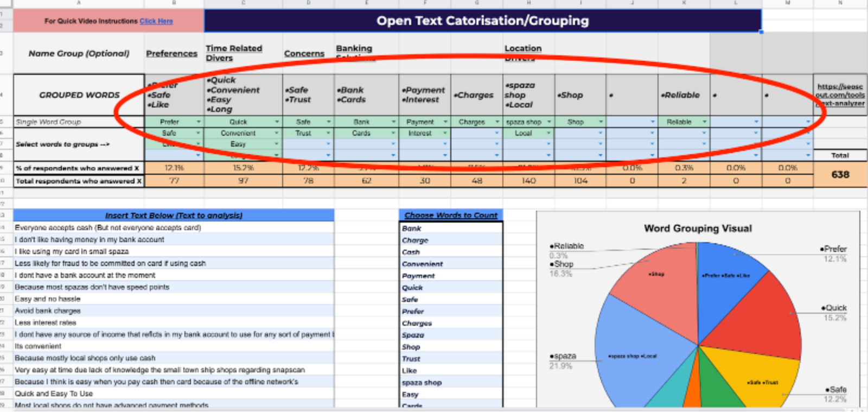Click the "Avoid bank charges" response row
The width and height of the screenshot is (868, 412).
coord(174,311)
